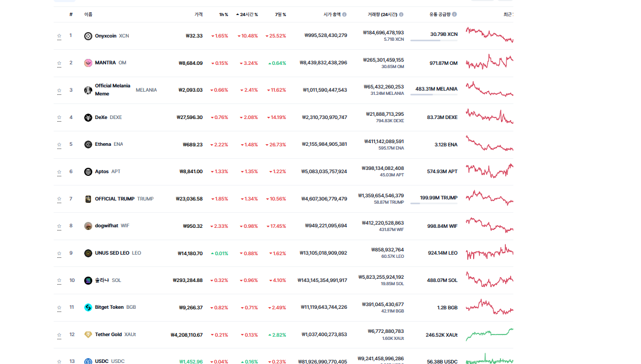This screenshot has height=364, width=641.
Task: Click DeXe 24h change 2.08%
Action: click(248, 117)
